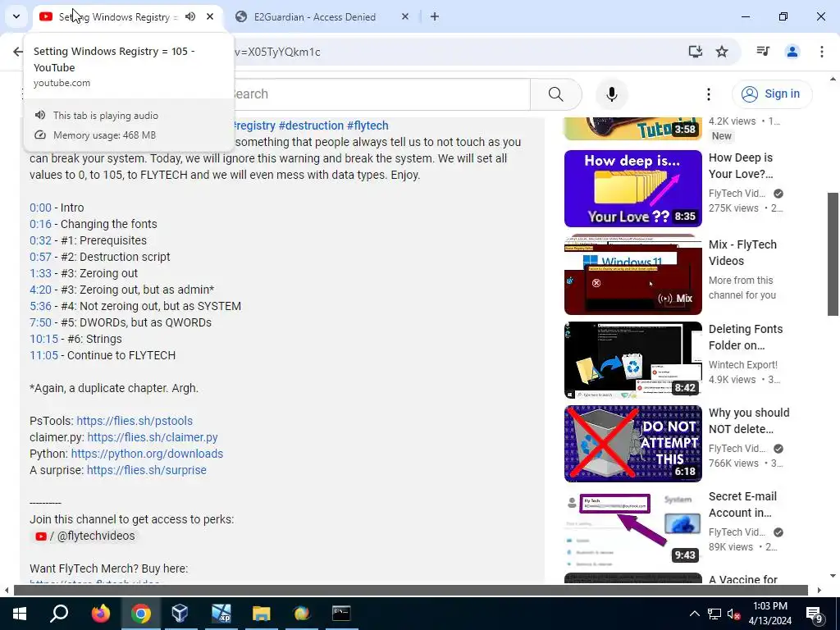
Task: Open Secret E-mail Account video thumbnail
Action: [632, 527]
